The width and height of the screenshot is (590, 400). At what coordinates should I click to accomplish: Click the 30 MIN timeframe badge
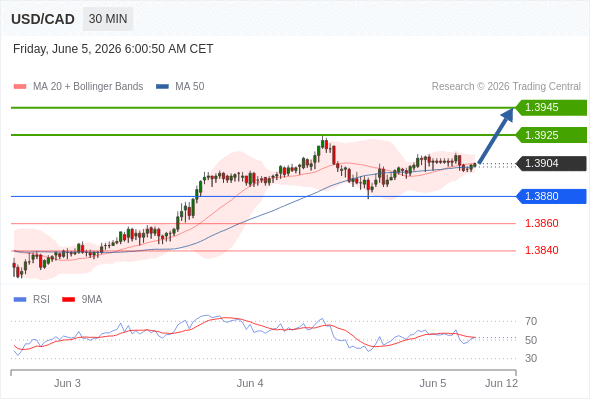(x=108, y=19)
